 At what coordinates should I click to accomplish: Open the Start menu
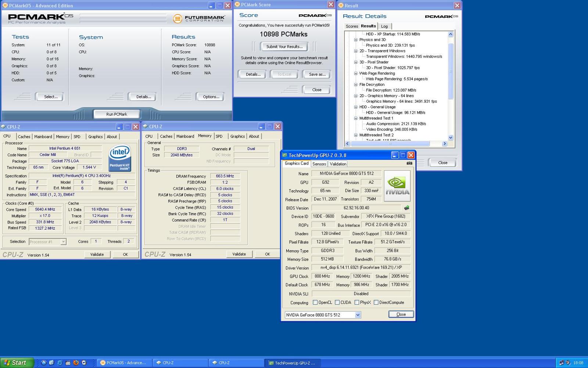pos(17,362)
